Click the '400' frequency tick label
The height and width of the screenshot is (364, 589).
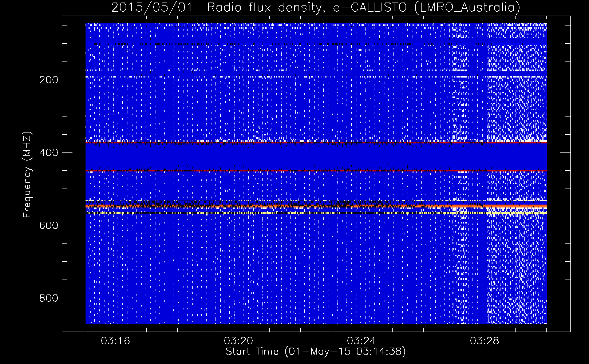coord(48,153)
